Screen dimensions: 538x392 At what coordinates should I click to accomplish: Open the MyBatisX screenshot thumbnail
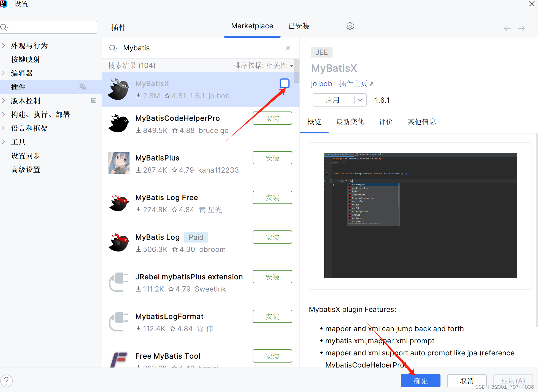(x=420, y=215)
